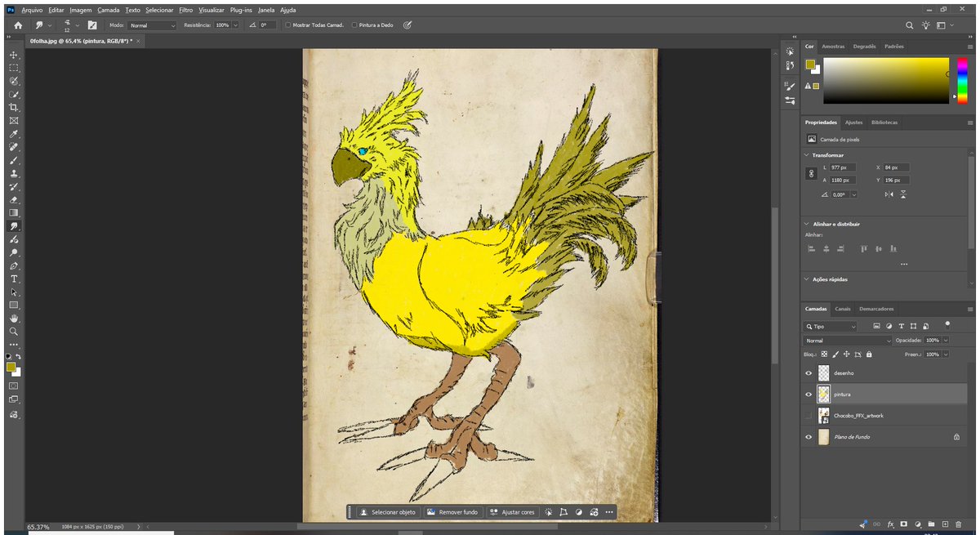
Task: Select the Eyedropper tool
Action: (x=14, y=134)
